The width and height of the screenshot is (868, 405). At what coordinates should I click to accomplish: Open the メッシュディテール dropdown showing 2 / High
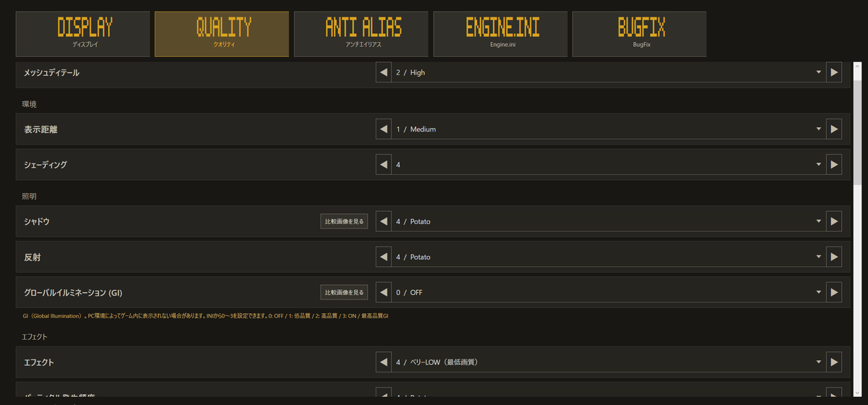(608, 72)
